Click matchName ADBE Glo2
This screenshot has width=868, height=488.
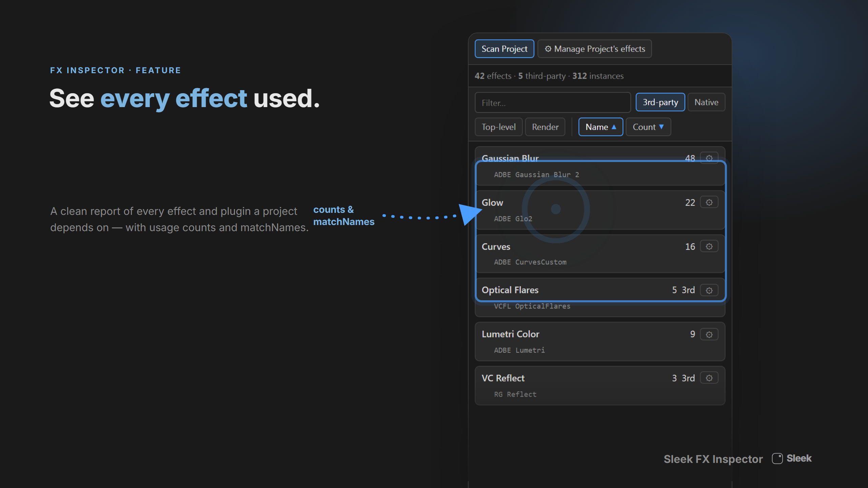tap(513, 219)
